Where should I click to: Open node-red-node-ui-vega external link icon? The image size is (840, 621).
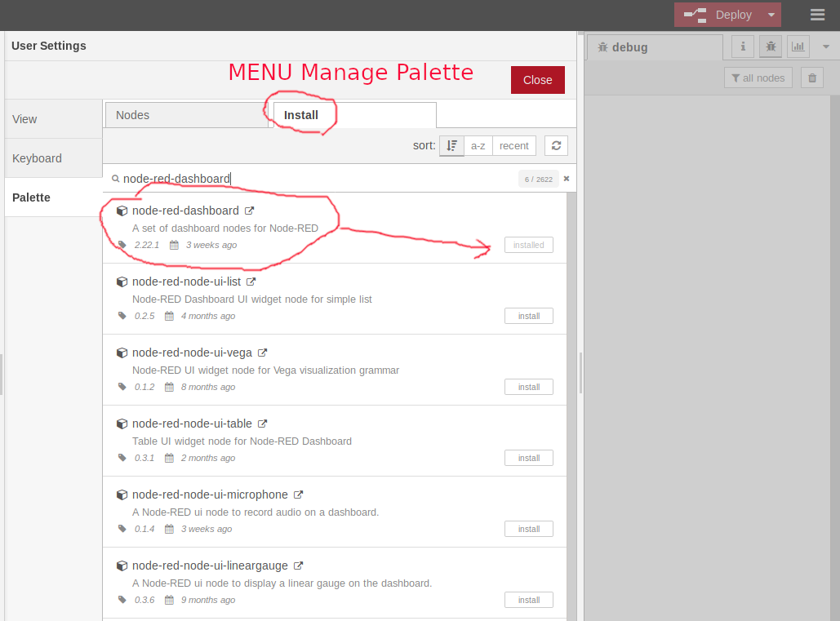coord(263,353)
